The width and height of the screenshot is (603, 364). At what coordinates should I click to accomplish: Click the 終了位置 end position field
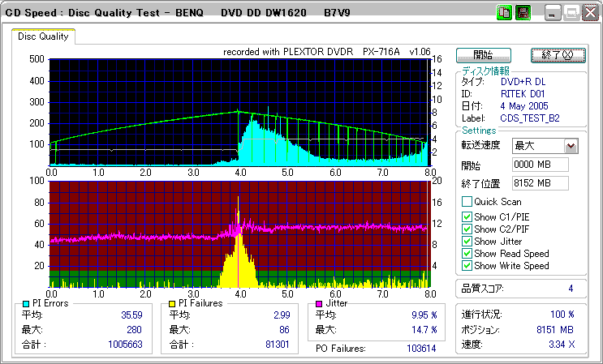(x=541, y=182)
